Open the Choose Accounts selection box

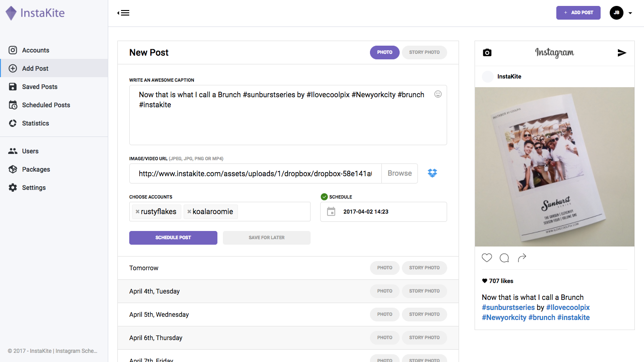pos(220,212)
